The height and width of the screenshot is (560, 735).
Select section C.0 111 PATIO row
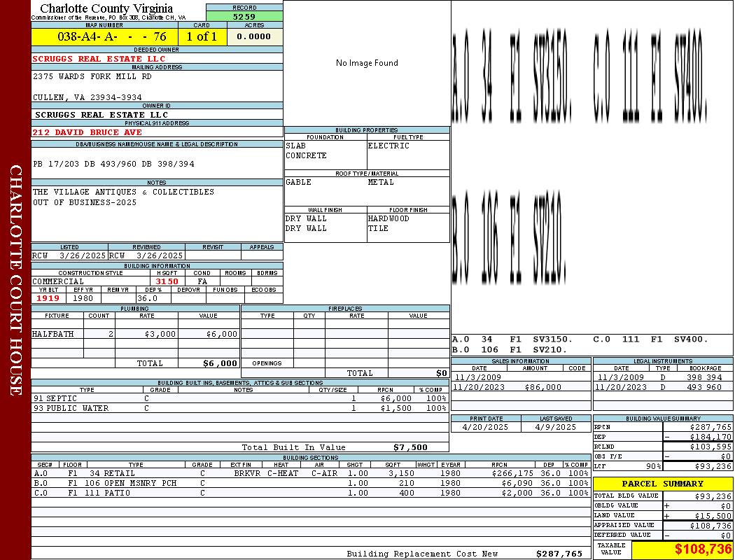click(x=311, y=493)
